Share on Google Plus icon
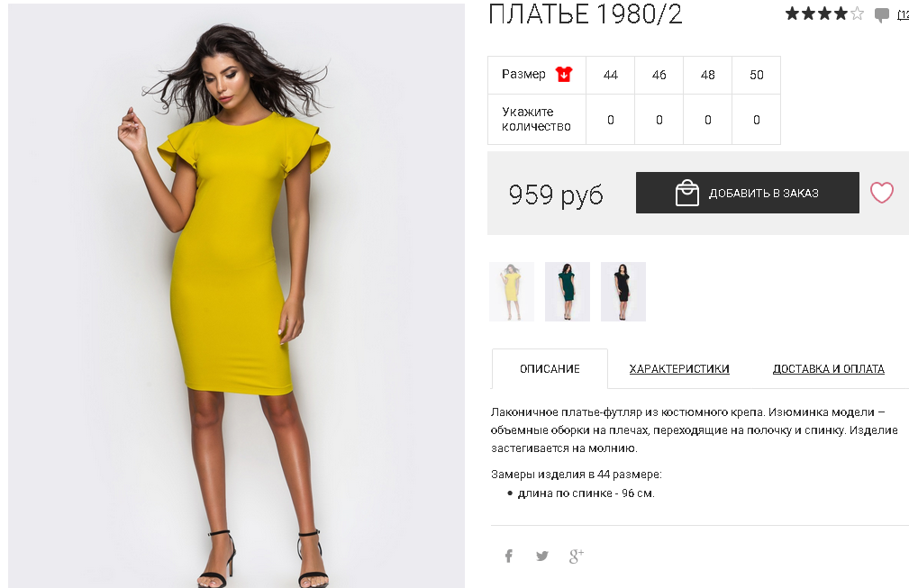 576,556
